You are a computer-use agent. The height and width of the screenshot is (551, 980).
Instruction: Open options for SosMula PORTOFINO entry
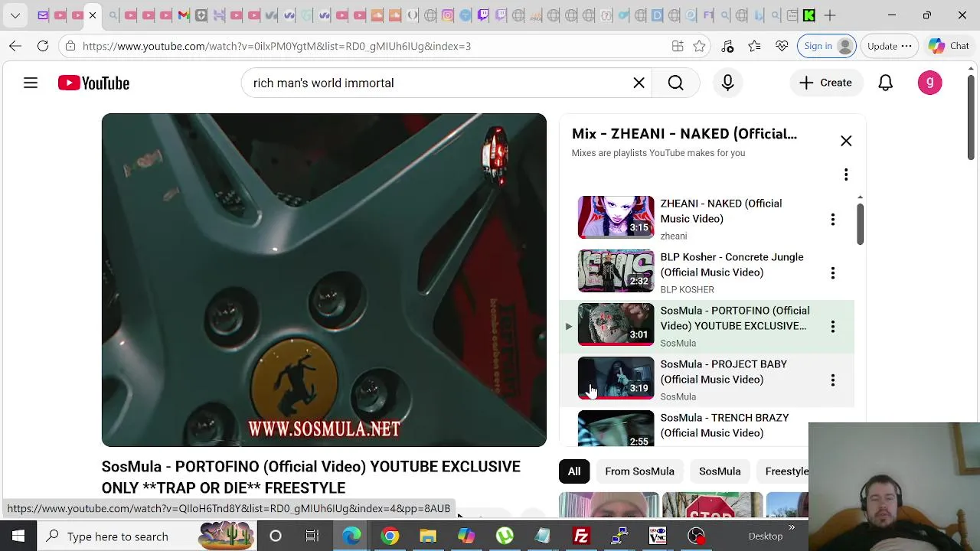(x=833, y=327)
